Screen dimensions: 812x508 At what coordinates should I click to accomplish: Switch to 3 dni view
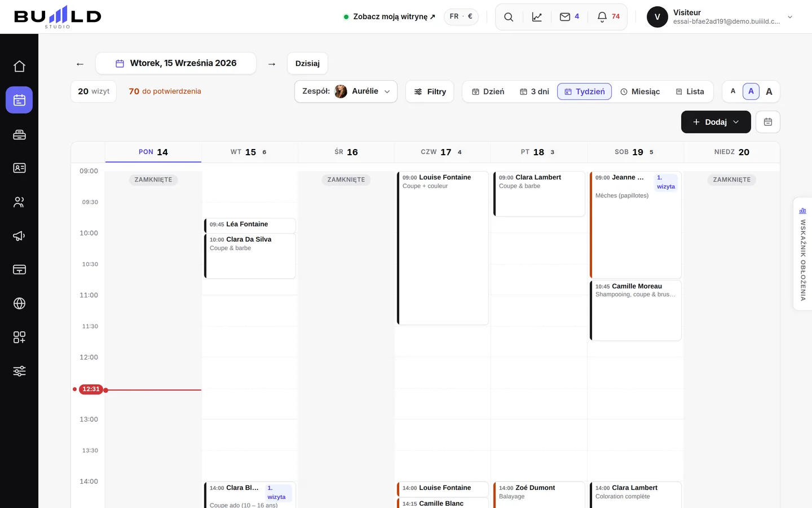coord(535,91)
